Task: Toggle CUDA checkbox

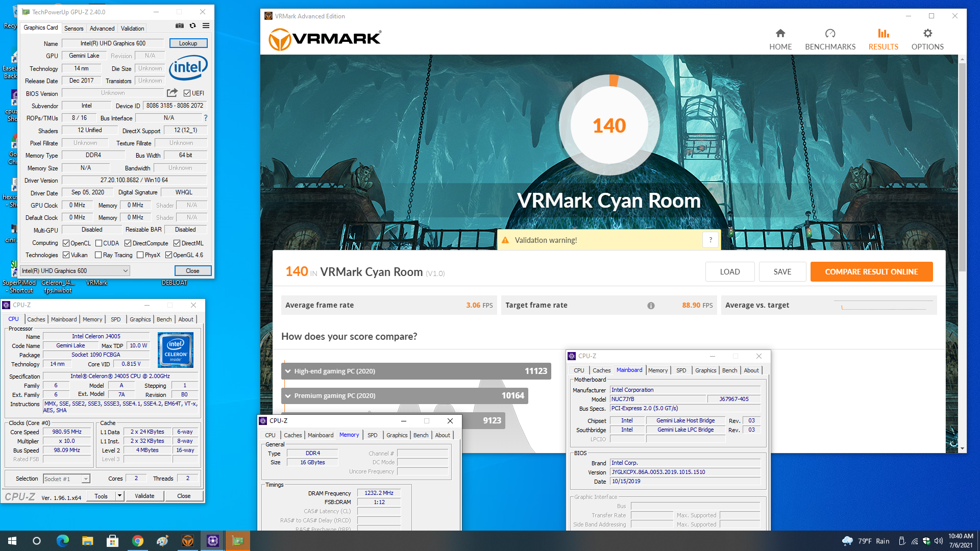Action: point(99,243)
